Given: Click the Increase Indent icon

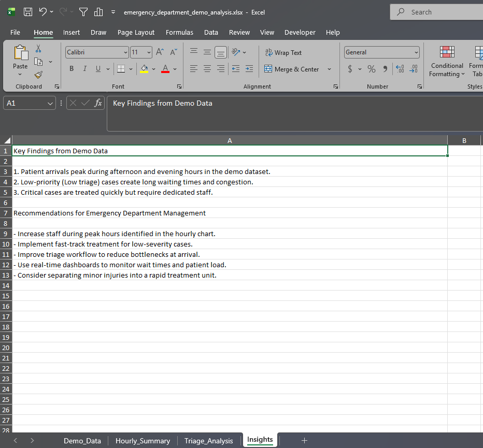Looking at the screenshot, I should 249,69.
